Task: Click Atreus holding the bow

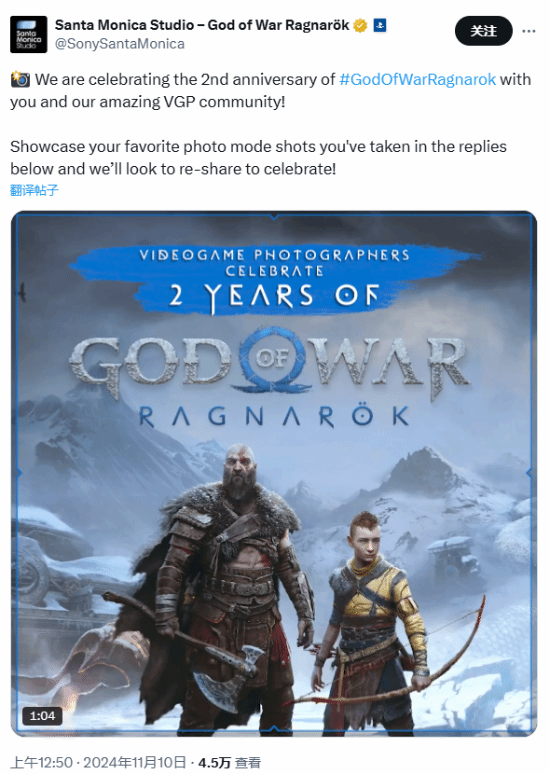Action: point(378,617)
